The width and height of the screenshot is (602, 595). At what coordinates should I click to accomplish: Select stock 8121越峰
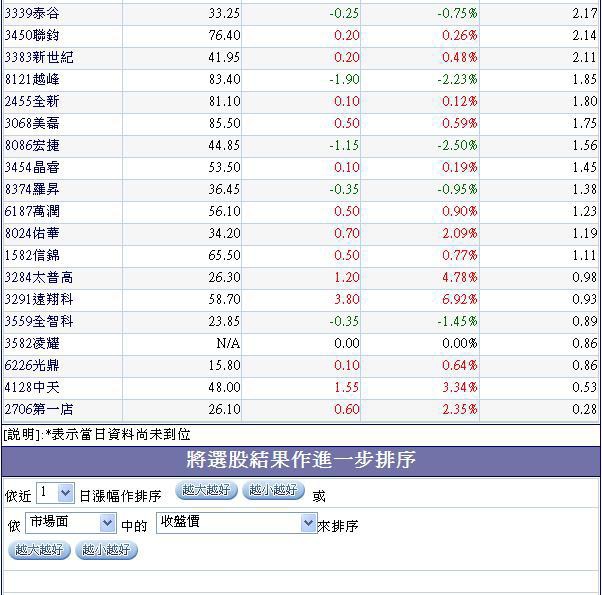[32, 79]
